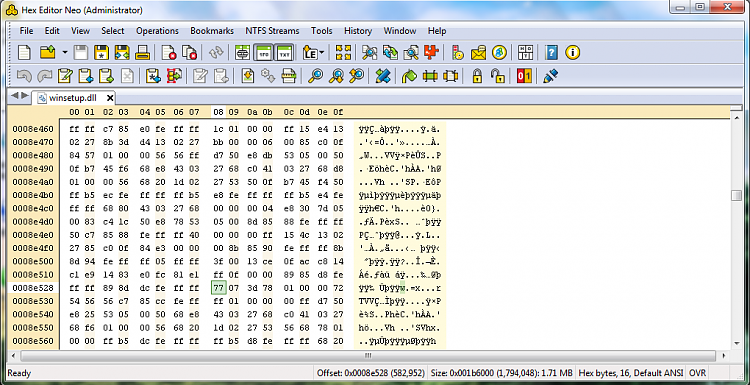Click the horizontal scrollbar thumb

pyautogui.click(x=367, y=355)
